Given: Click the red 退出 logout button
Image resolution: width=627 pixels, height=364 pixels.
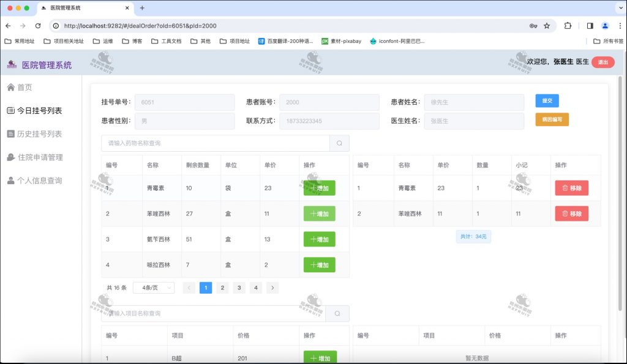Looking at the screenshot, I should pos(603,62).
